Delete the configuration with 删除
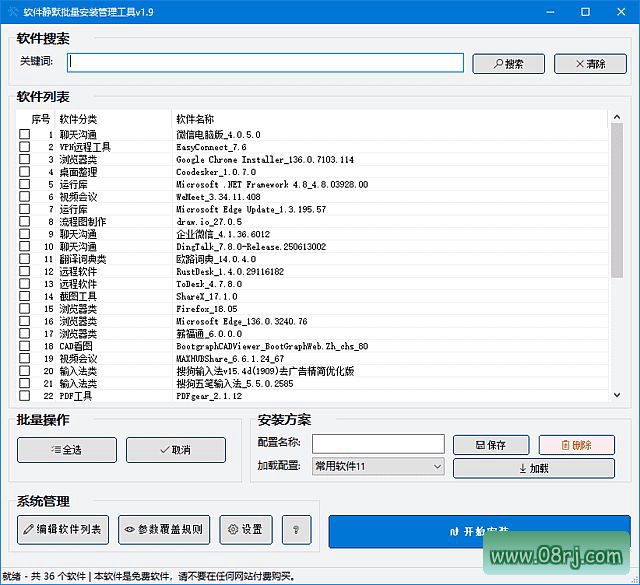 (576, 444)
